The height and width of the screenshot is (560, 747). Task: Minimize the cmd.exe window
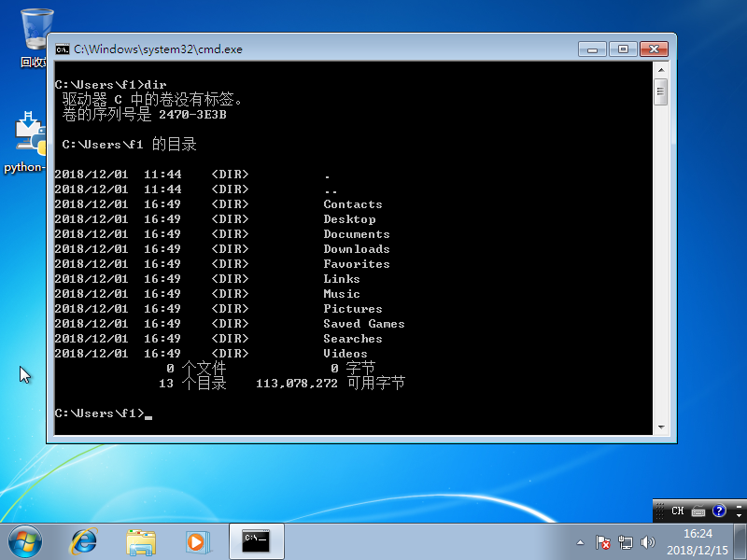coord(593,49)
